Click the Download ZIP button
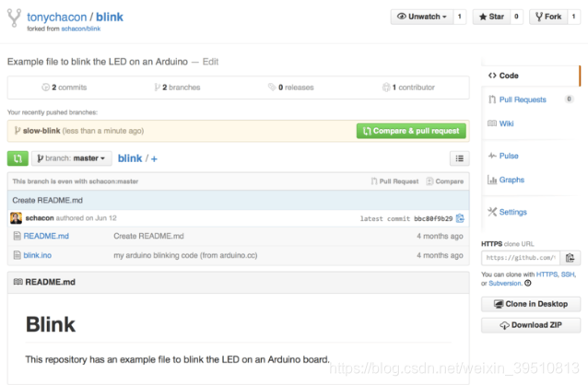Viewport: 588px width, 385px height. 531,325
